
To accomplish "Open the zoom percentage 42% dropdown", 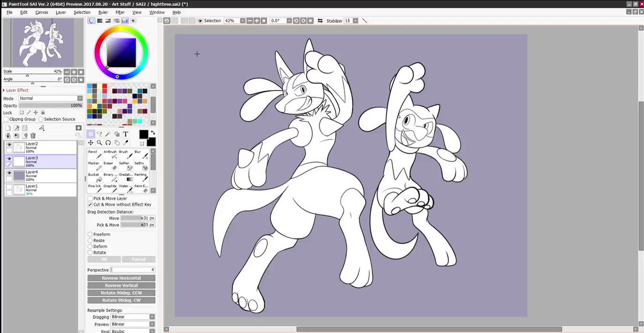I will tap(243, 20).
